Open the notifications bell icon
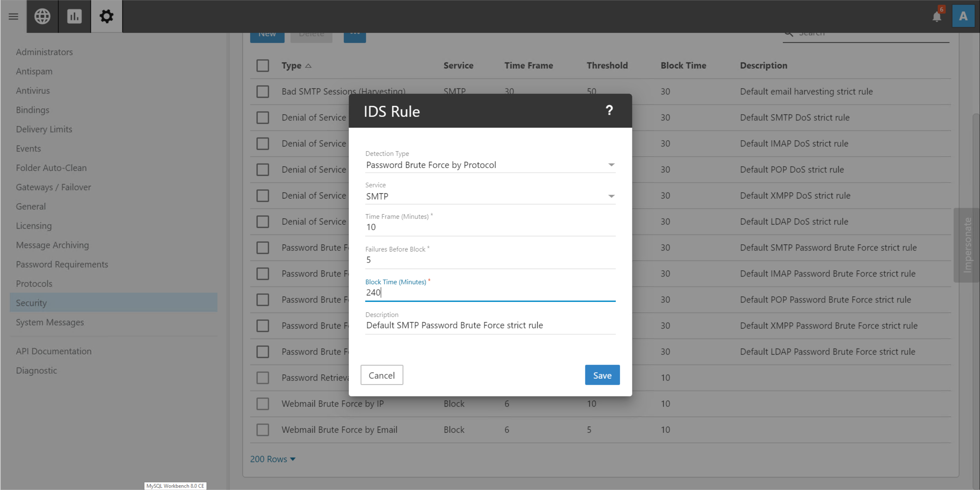Image resolution: width=980 pixels, height=490 pixels. [937, 16]
